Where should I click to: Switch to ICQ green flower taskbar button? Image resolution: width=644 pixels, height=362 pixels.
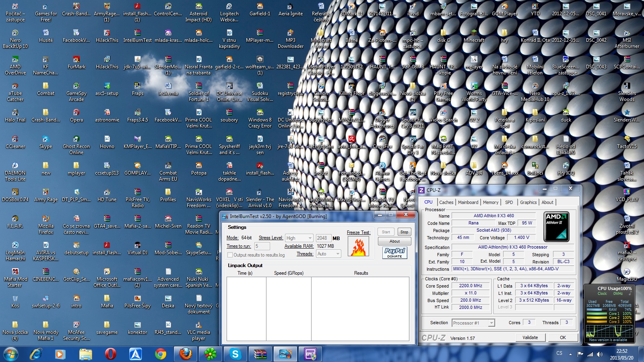(211, 354)
